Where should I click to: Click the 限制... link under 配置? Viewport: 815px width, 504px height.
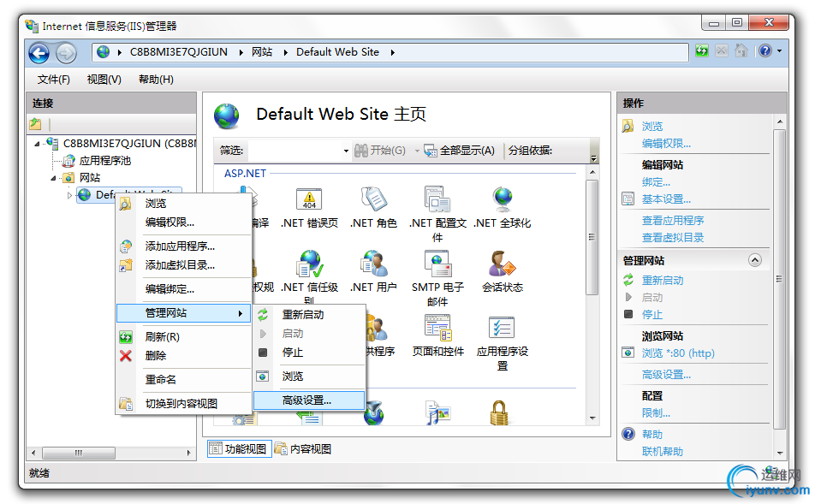pyautogui.click(x=656, y=413)
